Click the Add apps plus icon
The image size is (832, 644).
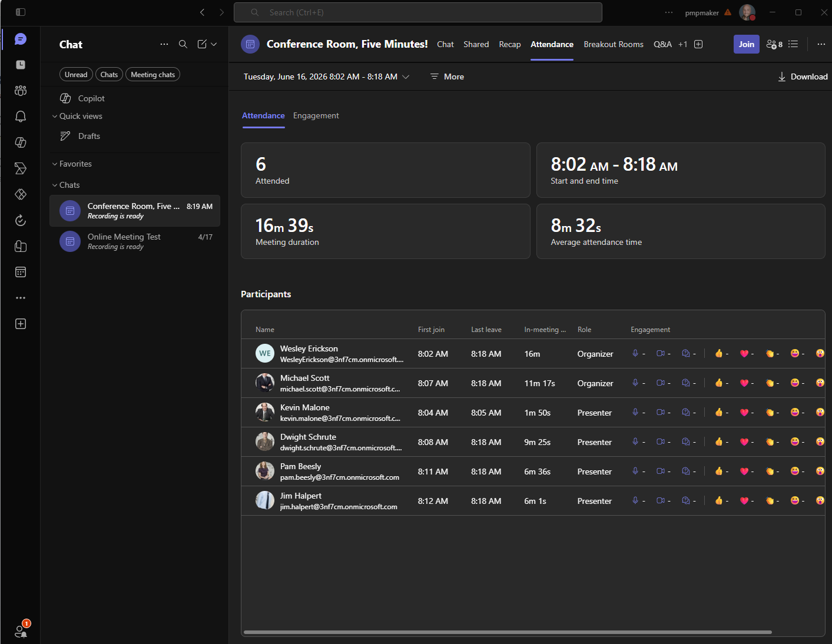(x=21, y=324)
